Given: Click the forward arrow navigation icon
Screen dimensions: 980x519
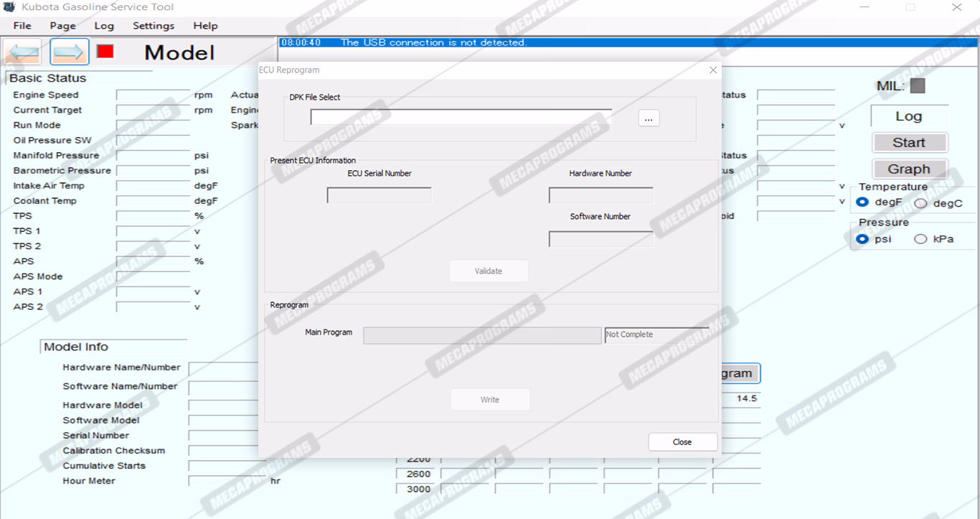Looking at the screenshot, I should [x=70, y=52].
